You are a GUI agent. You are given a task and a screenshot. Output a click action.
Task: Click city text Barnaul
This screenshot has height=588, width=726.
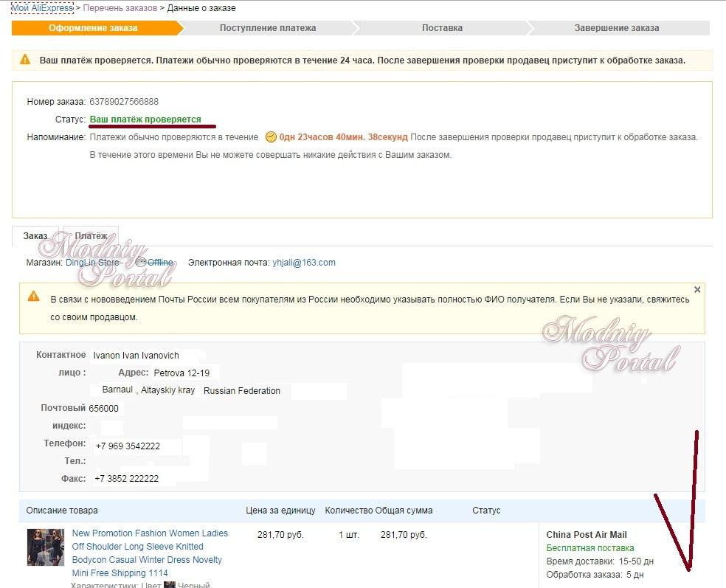pos(117,390)
